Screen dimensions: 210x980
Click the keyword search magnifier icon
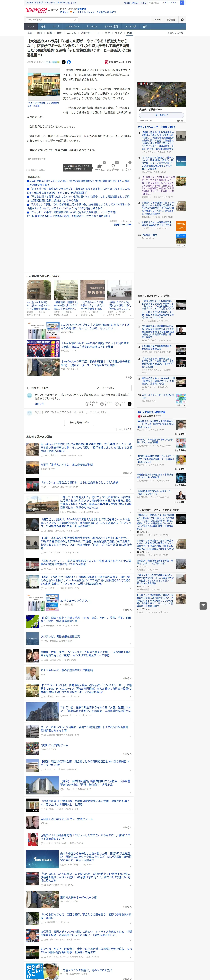pyautogui.click(x=75, y=20)
